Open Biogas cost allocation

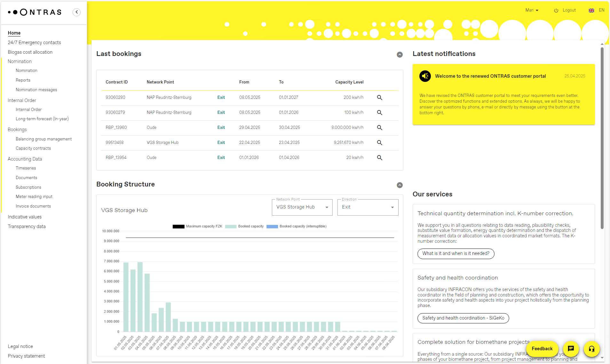[x=30, y=52]
